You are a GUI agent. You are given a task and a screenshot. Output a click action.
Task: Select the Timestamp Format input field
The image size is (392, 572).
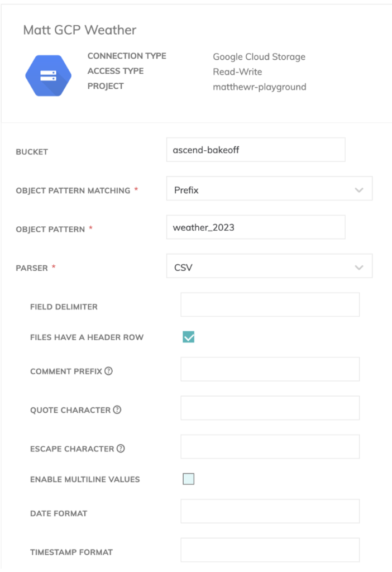click(x=270, y=550)
